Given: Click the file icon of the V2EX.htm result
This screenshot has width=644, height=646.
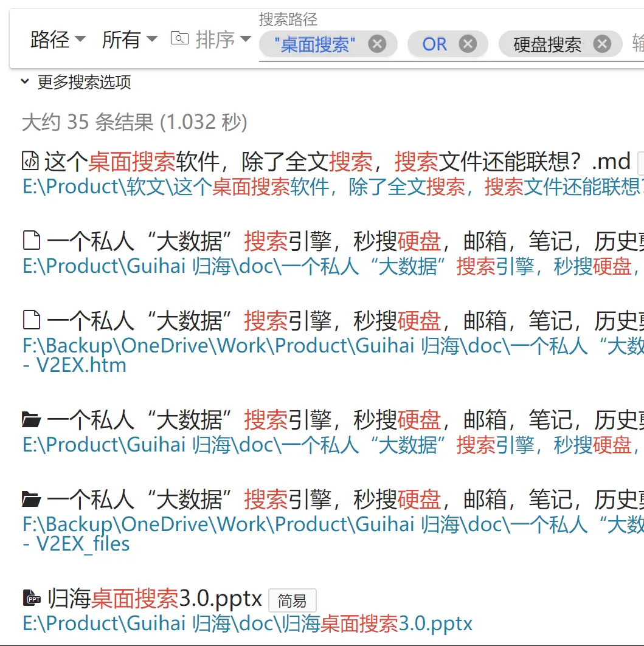Looking at the screenshot, I should [x=31, y=321].
